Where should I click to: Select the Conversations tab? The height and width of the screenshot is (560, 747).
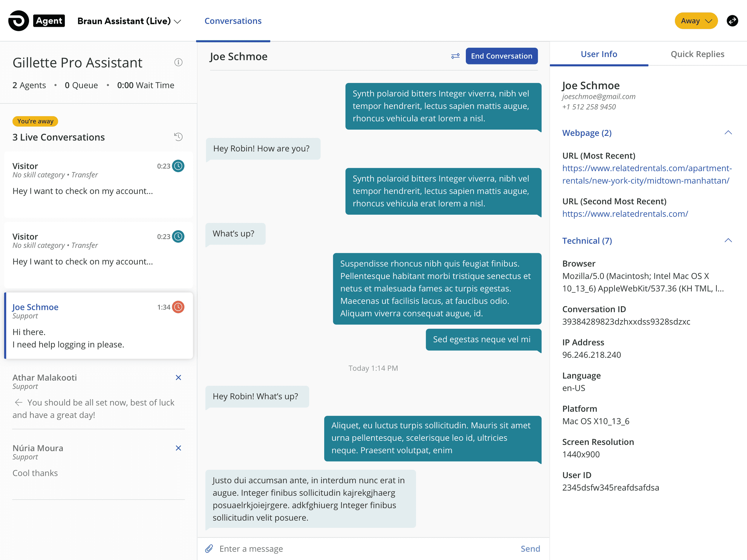tap(233, 21)
